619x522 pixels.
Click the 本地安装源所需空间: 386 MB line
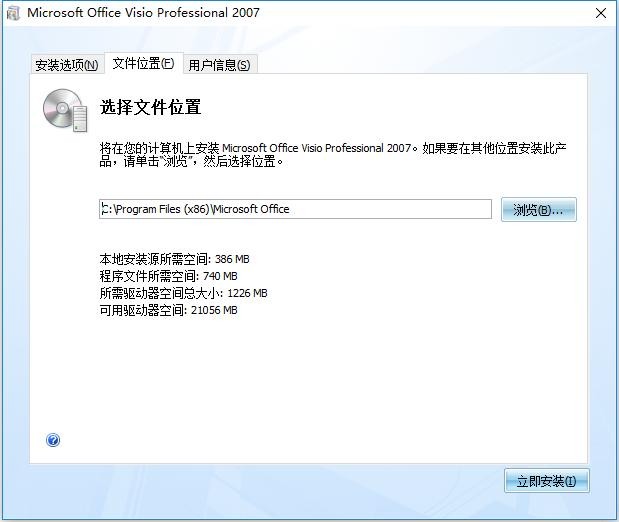click(x=174, y=259)
